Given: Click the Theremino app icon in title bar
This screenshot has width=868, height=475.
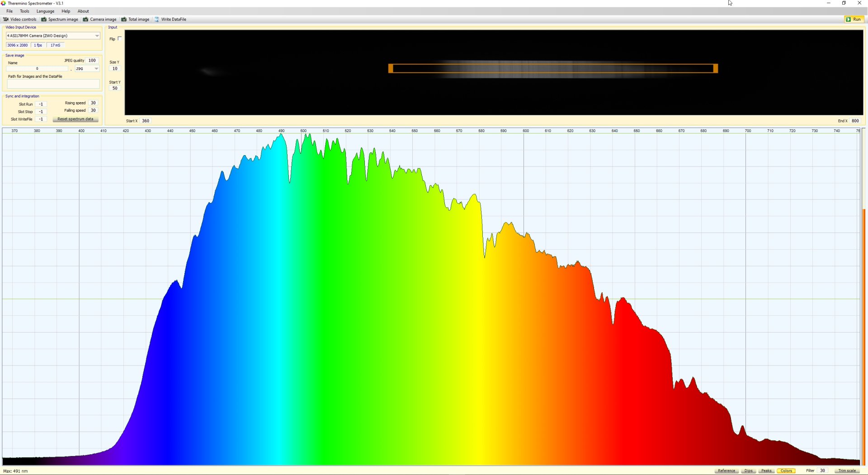Looking at the screenshot, I should coord(4,3).
